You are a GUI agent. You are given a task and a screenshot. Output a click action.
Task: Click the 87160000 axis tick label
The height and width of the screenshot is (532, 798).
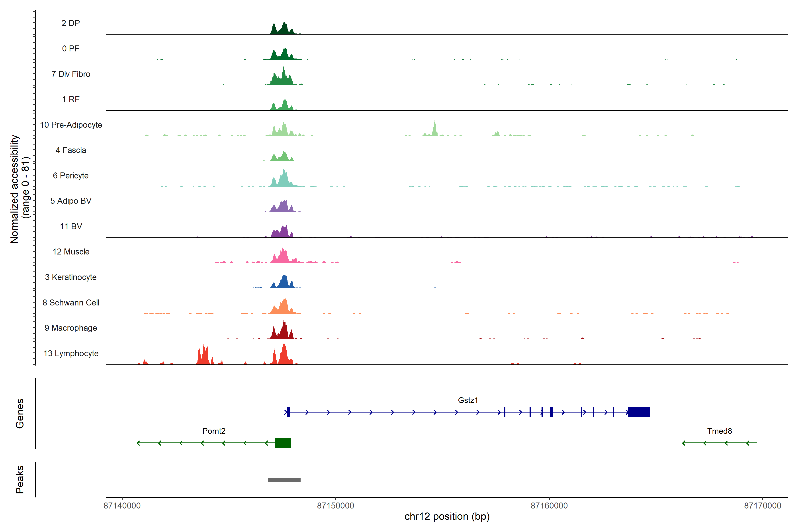[549, 506]
